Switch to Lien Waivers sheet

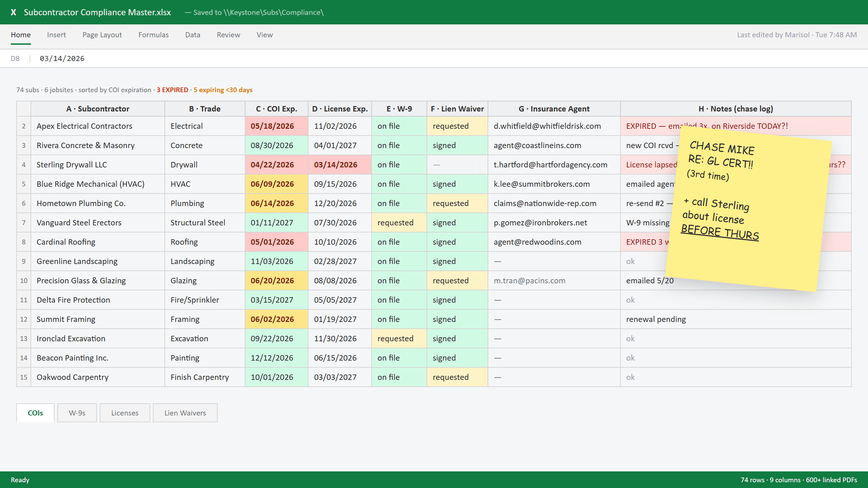click(185, 413)
